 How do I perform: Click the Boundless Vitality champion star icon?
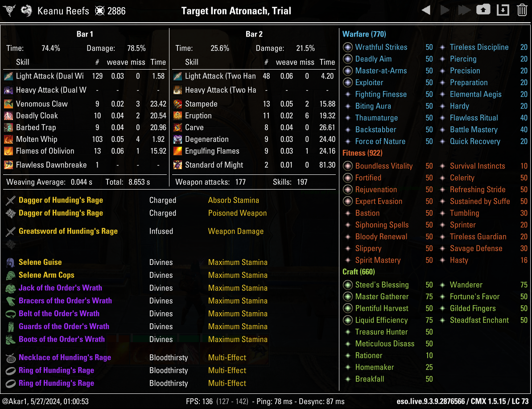coord(348,166)
